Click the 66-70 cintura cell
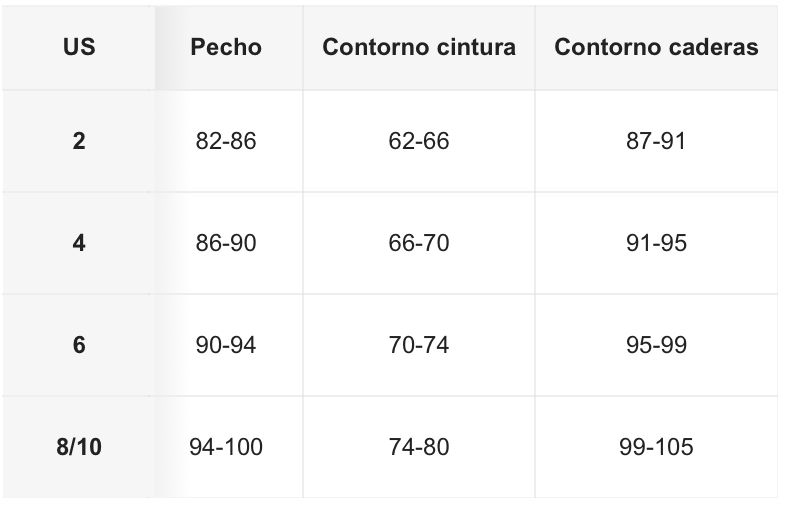Screen dimensions: 804x505 pyautogui.click(x=419, y=243)
